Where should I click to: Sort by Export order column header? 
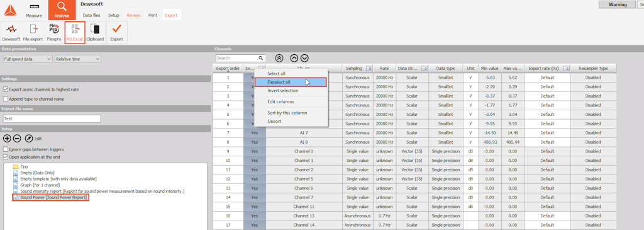pyautogui.click(x=228, y=68)
